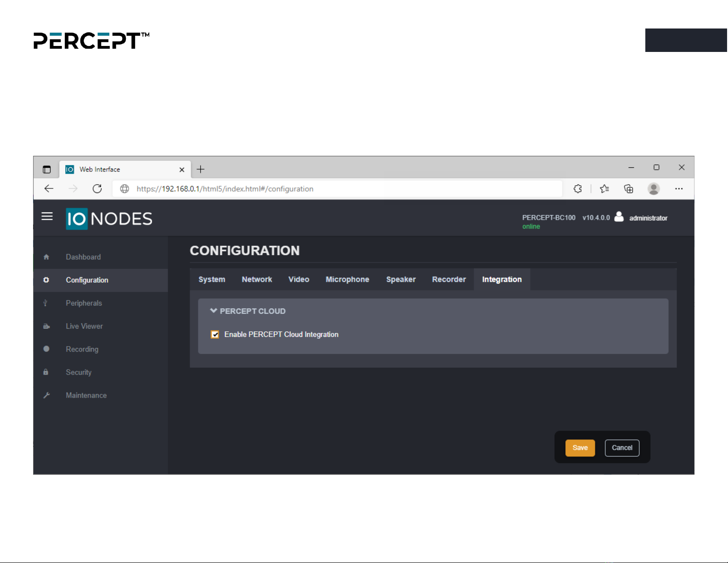Click the administrator user icon
This screenshot has height=563, width=728.
619,216
